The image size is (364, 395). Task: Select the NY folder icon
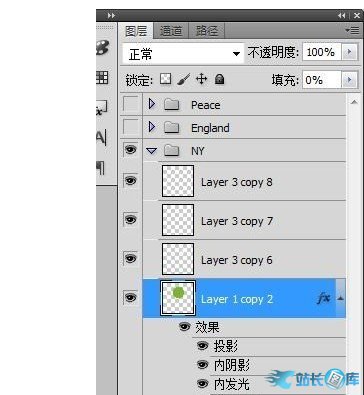click(x=172, y=151)
